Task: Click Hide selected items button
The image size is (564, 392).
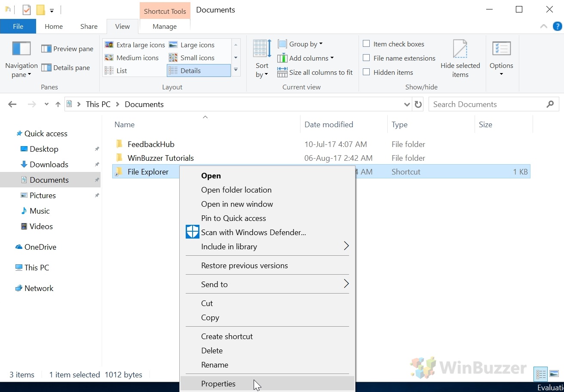Action: coord(460,59)
